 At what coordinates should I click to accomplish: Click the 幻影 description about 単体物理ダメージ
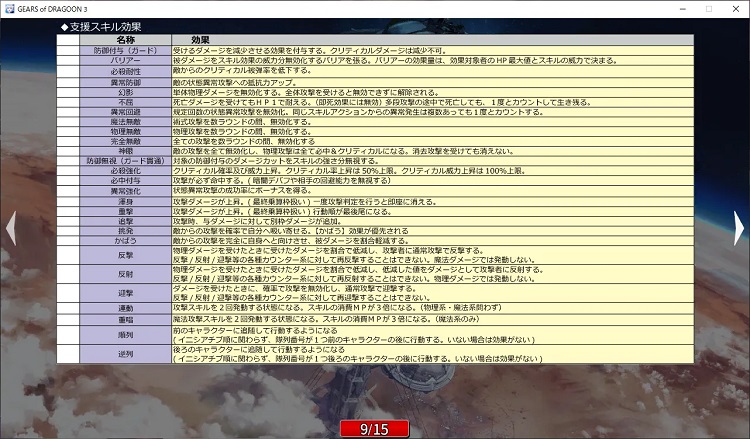(306, 92)
